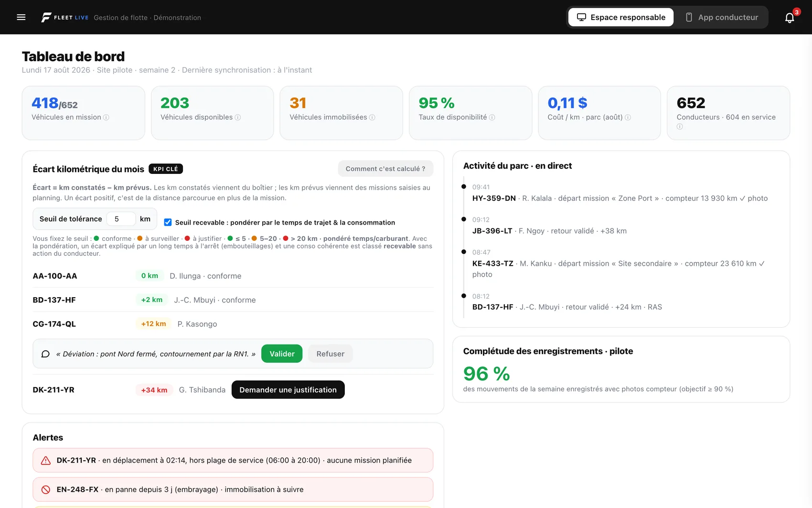Screen dimensions: 812x508
Task: Show info icon under Conducteurs card
Action: pos(680,127)
